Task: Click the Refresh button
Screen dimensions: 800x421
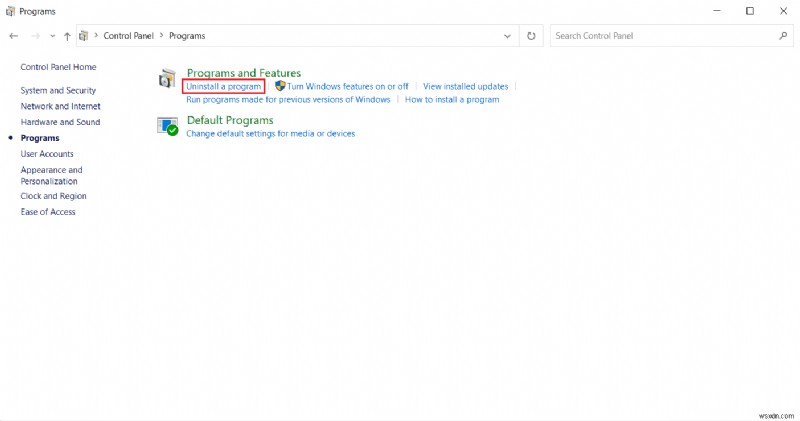Action: point(531,36)
